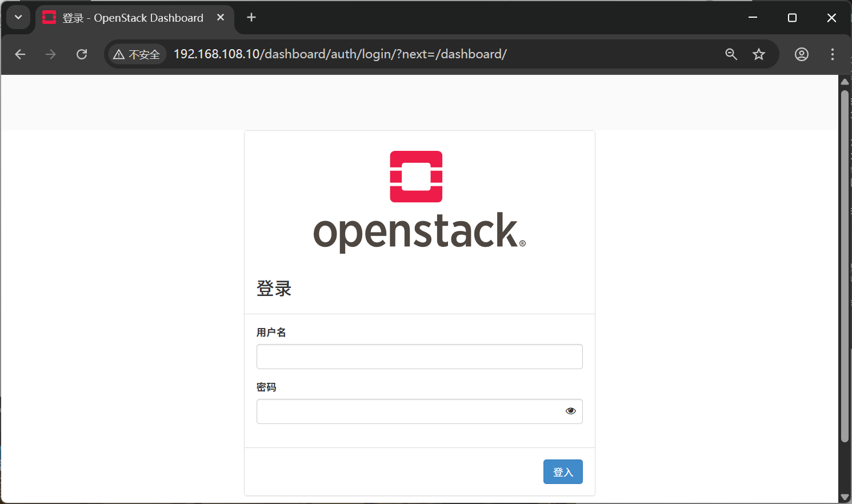Close the Chrome window
Screen dimensions: 852x504
coord(831,18)
